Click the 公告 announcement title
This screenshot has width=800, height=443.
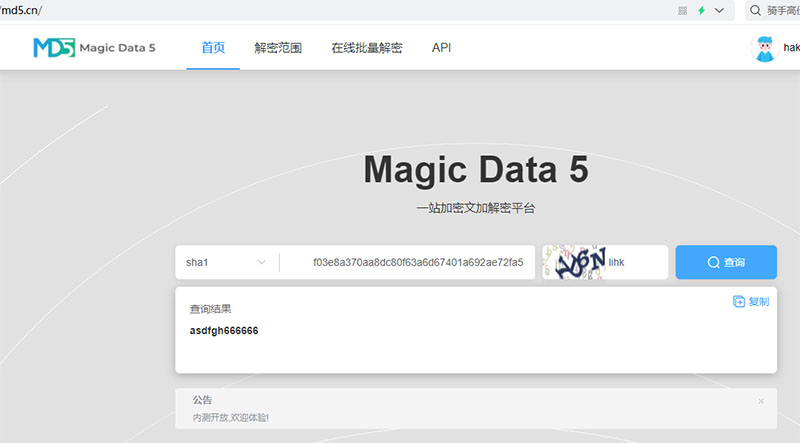202,400
